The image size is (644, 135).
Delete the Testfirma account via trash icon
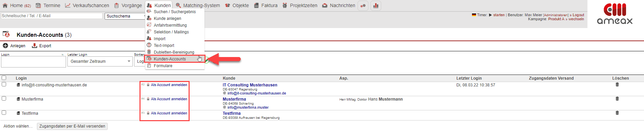[x=617, y=113]
